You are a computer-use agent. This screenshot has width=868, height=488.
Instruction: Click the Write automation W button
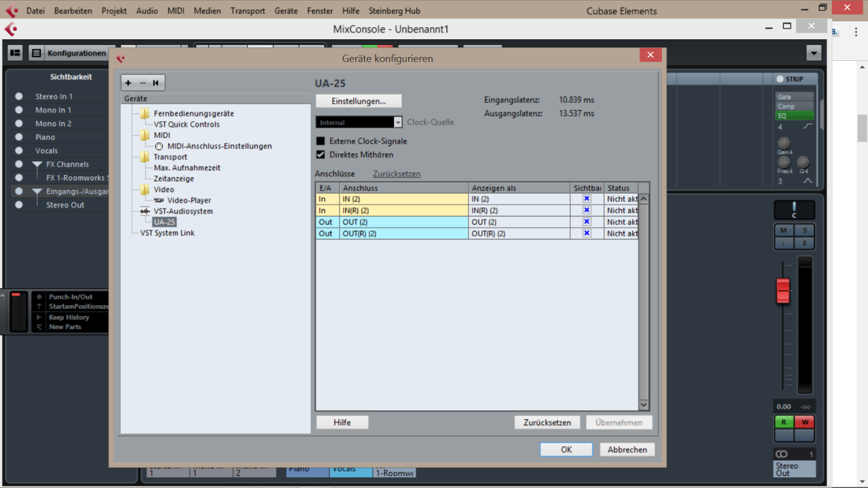point(804,422)
